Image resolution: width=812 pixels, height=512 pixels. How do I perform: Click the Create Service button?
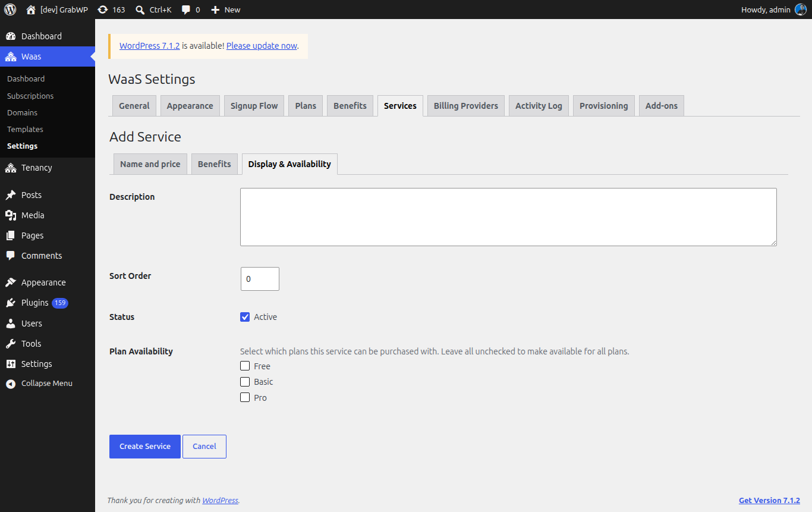pos(145,447)
